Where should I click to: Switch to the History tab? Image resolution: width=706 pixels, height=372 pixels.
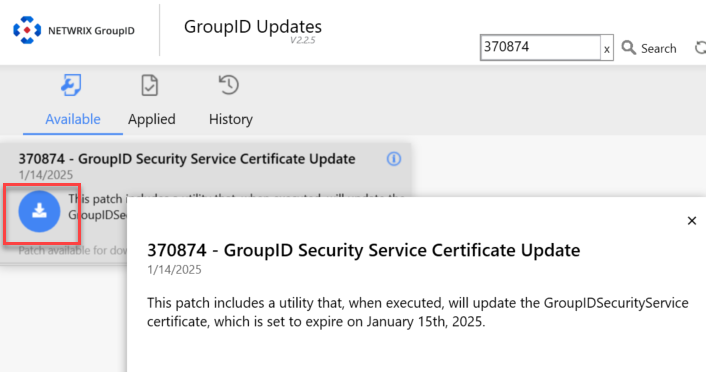231,103
